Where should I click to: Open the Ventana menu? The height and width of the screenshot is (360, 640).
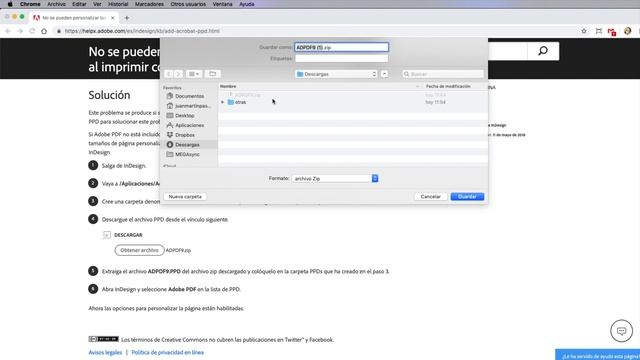222,4
